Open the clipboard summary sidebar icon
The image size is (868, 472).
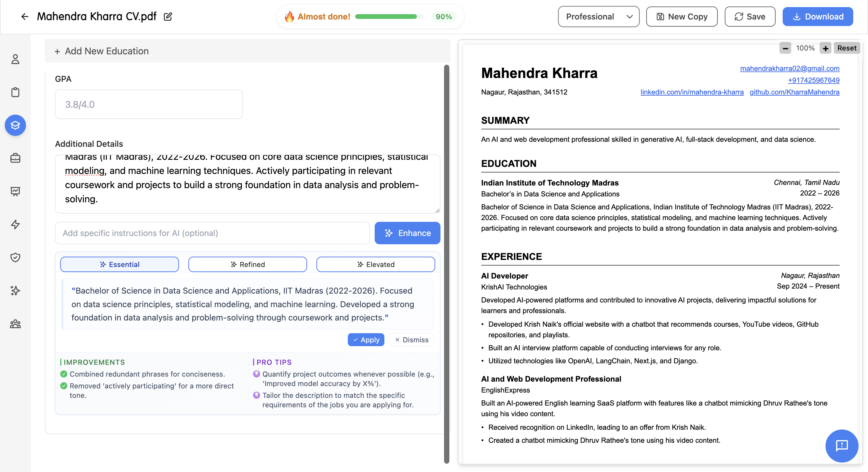point(15,92)
